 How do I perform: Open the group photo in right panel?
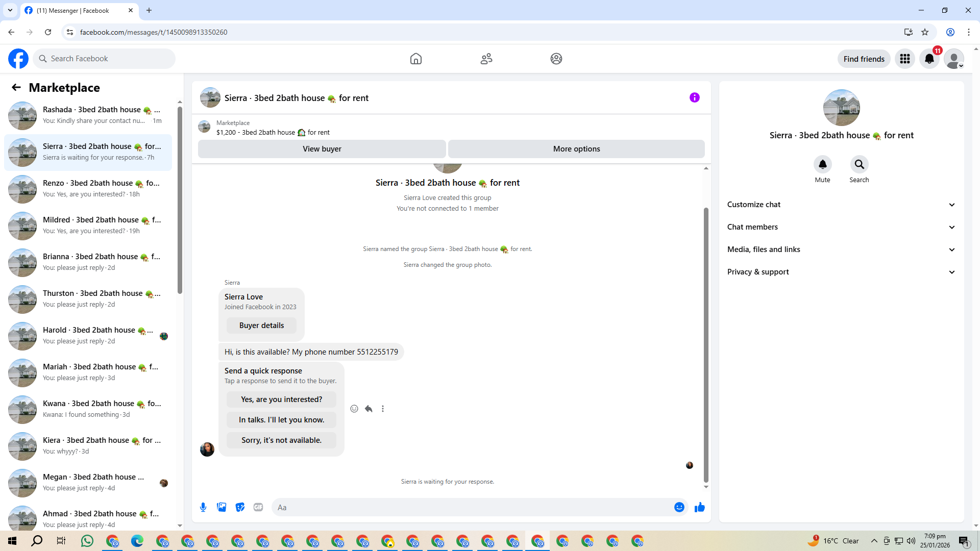(x=841, y=108)
